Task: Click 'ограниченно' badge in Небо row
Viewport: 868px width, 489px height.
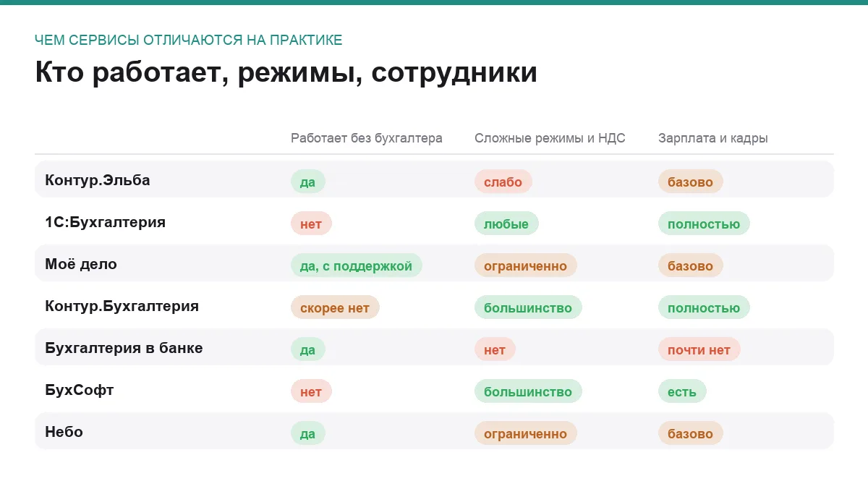Action: (x=526, y=433)
